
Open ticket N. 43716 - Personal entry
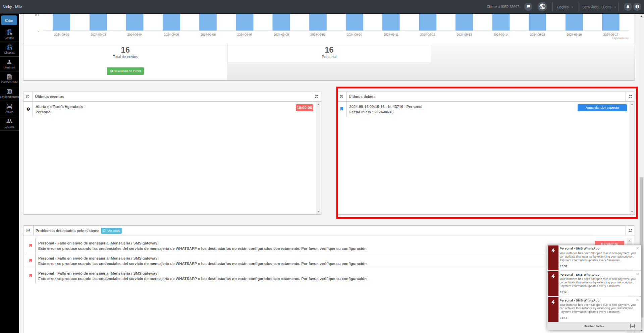pyautogui.click(x=386, y=109)
